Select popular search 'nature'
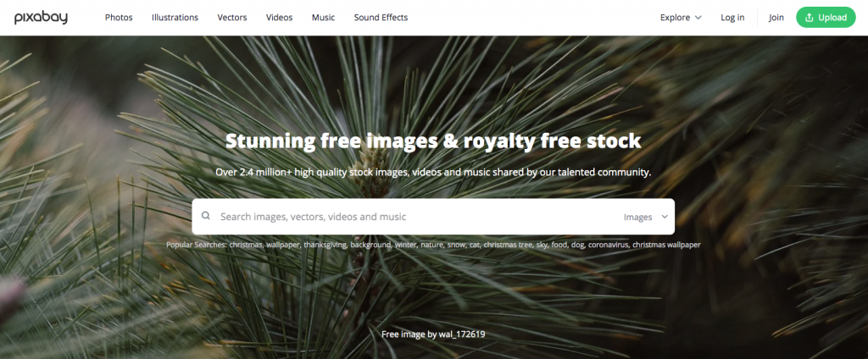This screenshot has width=868, height=359. tap(431, 245)
